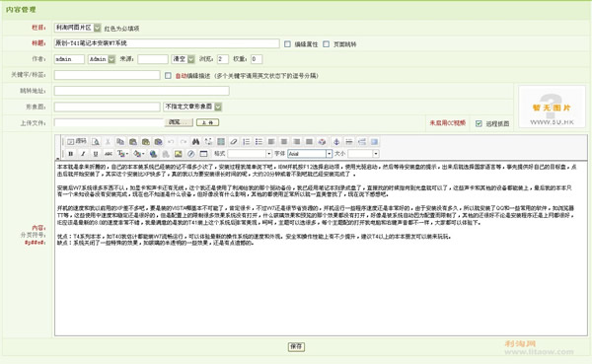Click the 形象图 image path field
The width and height of the screenshot is (592, 364).
(x=107, y=107)
